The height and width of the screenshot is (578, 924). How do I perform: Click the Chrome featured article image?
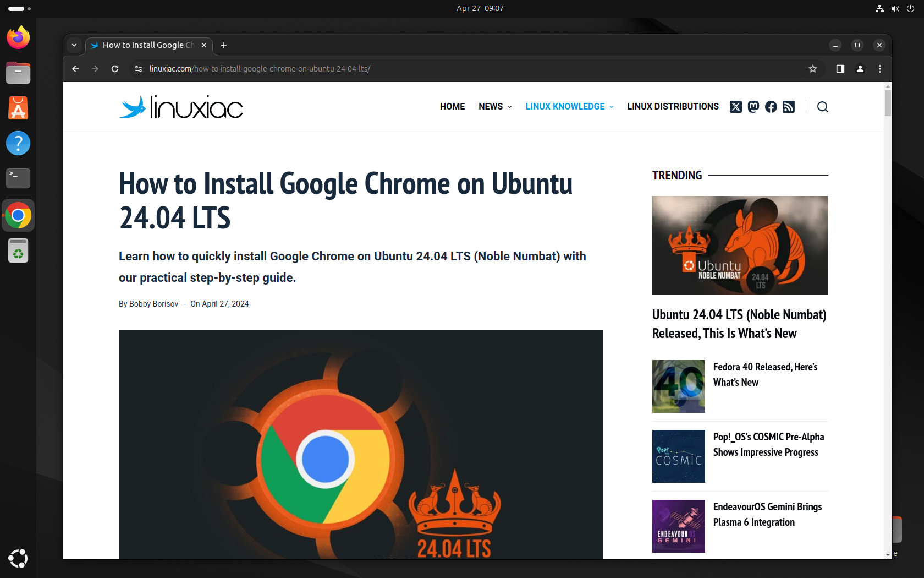(361, 445)
